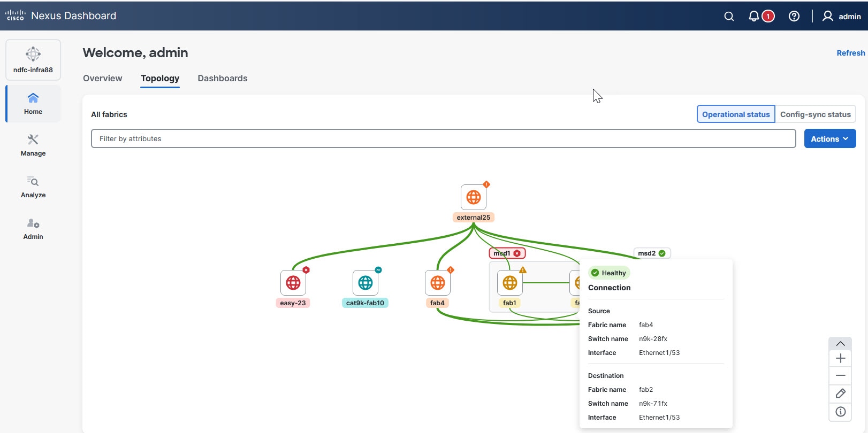Viewport: 868px width, 433px height.
Task: Click destination fabric name fab2 value
Action: point(646,390)
